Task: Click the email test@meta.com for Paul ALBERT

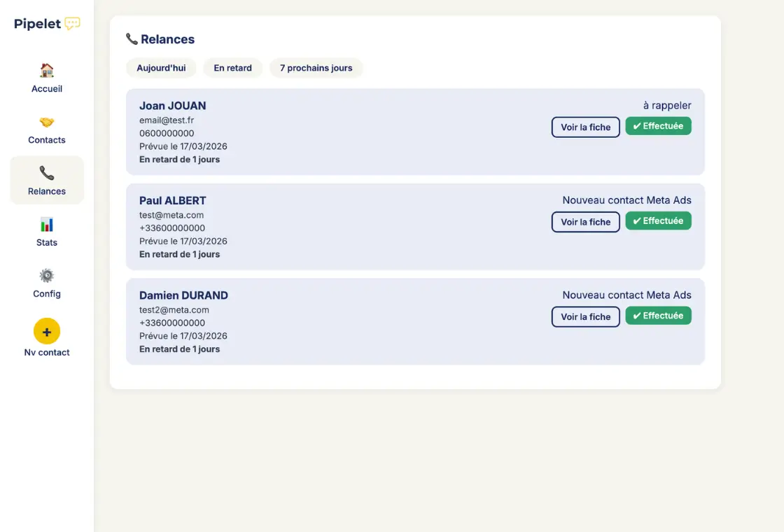Action: (x=171, y=215)
